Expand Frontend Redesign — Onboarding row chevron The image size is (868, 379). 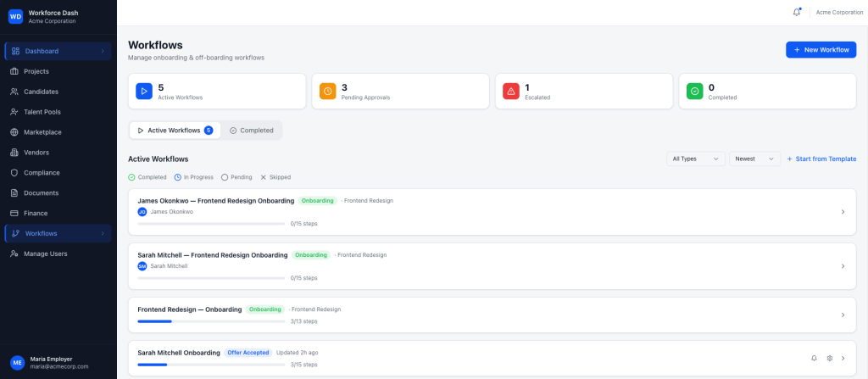843,315
